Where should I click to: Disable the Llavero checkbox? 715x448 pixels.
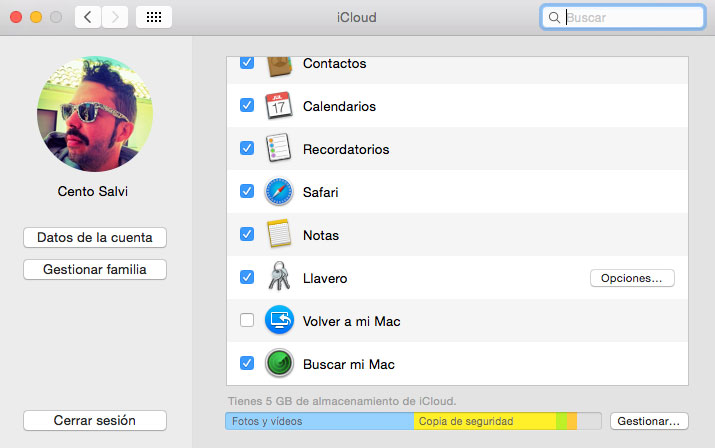(247, 277)
